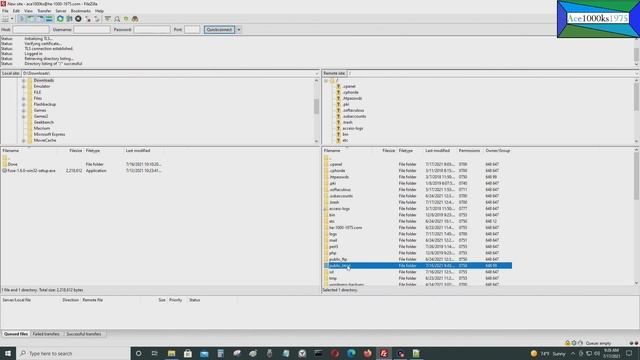Select the public_html folder row
The width and height of the screenshot is (640, 360).
click(x=418, y=266)
